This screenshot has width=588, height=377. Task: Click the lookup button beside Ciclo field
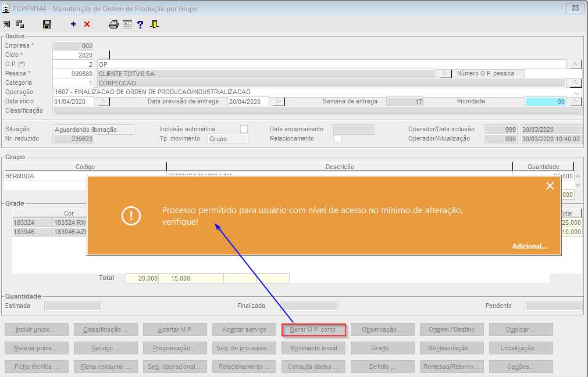click(x=104, y=55)
